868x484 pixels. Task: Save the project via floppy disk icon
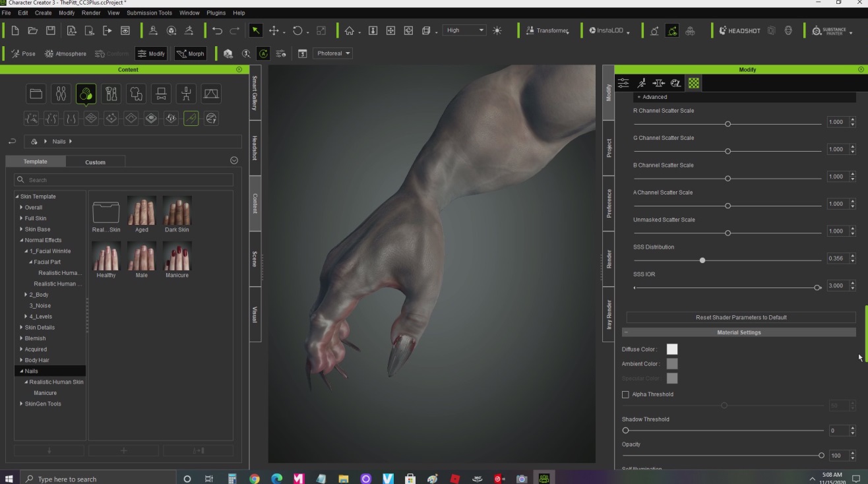tap(50, 30)
